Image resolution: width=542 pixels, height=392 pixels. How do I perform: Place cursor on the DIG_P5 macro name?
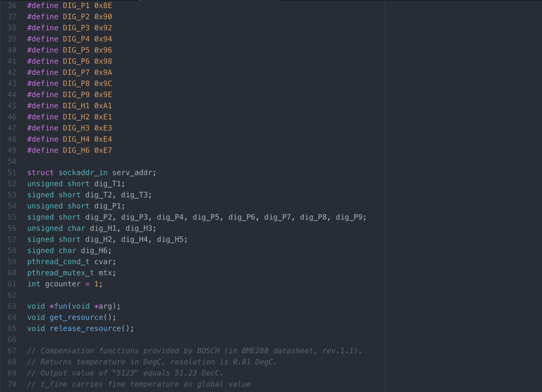click(76, 50)
